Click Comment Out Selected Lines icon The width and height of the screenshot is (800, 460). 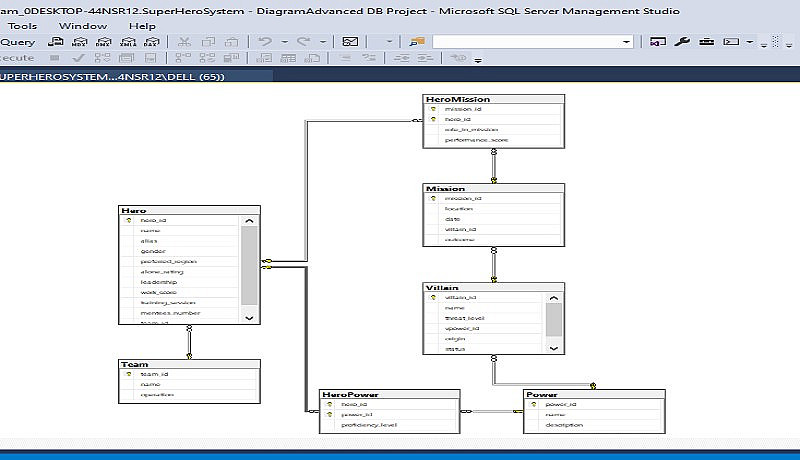pyautogui.click(x=345, y=58)
